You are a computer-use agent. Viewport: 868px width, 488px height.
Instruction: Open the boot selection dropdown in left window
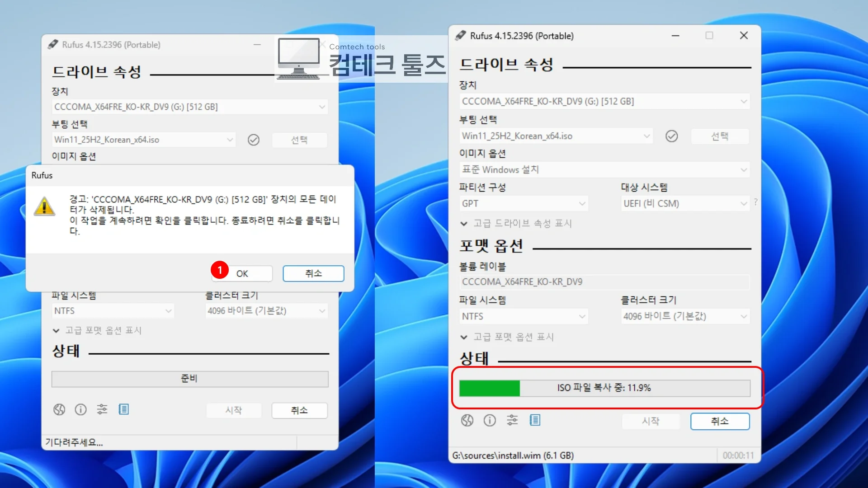coord(144,140)
